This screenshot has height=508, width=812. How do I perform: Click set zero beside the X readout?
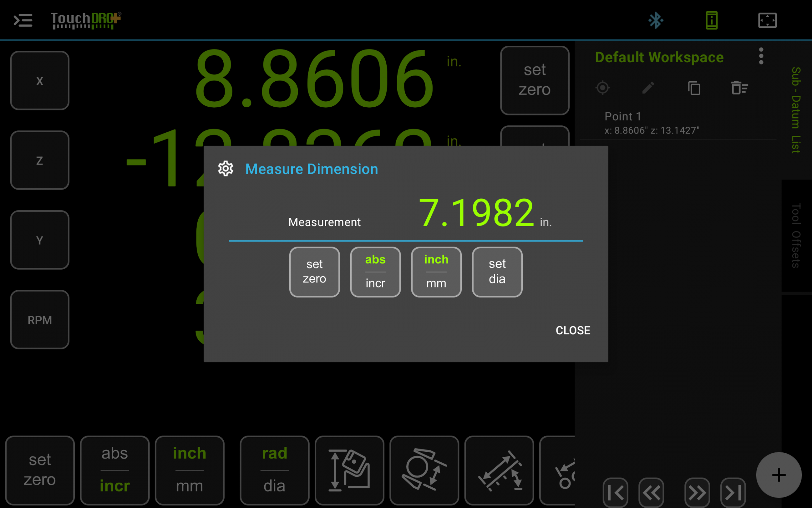(x=535, y=80)
